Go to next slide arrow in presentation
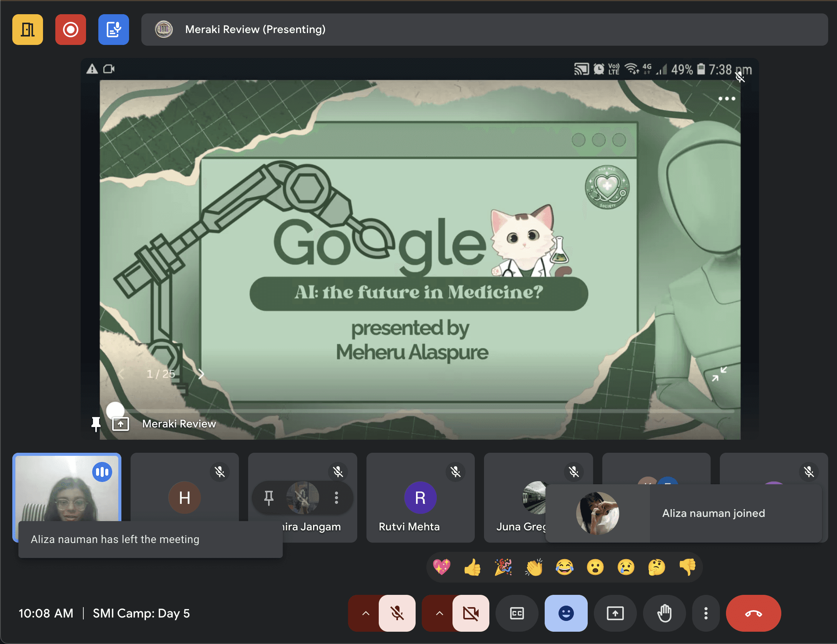Viewport: 837px width, 644px height. pyautogui.click(x=201, y=374)
